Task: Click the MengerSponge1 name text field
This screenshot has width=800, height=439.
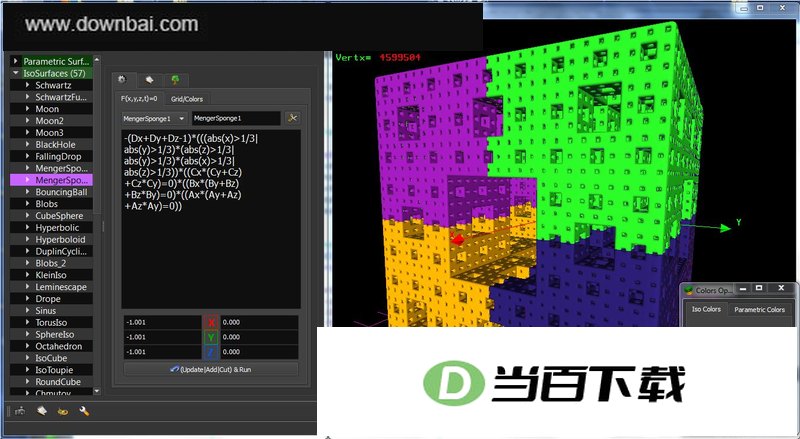Action: click(236, 118)
